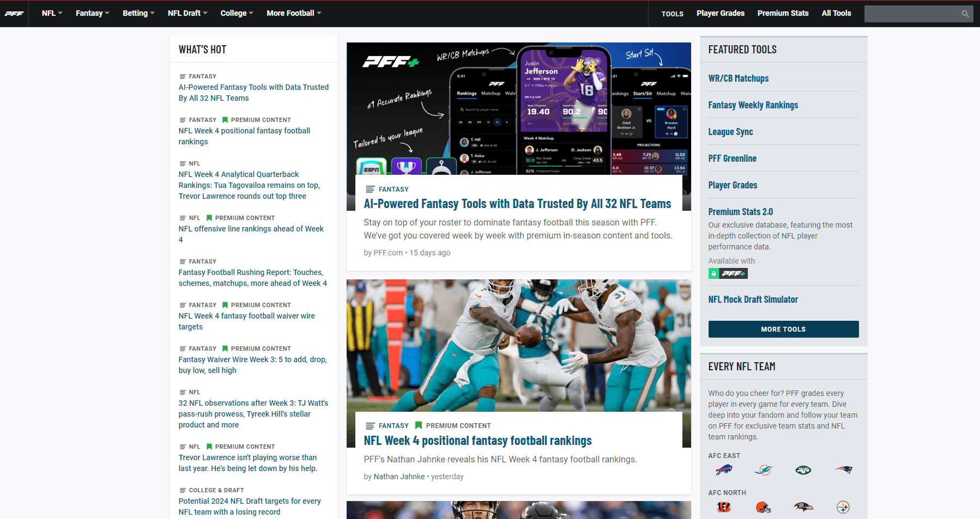Click the PFF+ lock badge under Premium Stats
The height and width of the screenshot is (519, 980).
pos(728,273)
